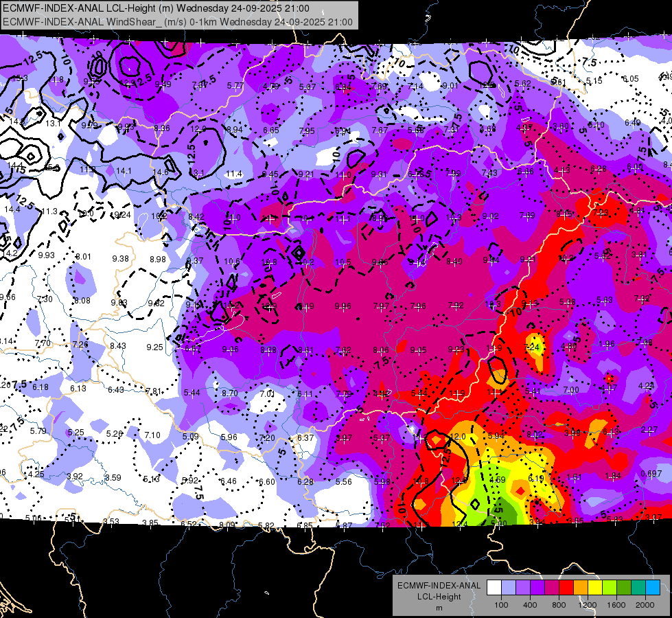Click the wind shear value 8.08
672x618 pixels.
point(82,301)
